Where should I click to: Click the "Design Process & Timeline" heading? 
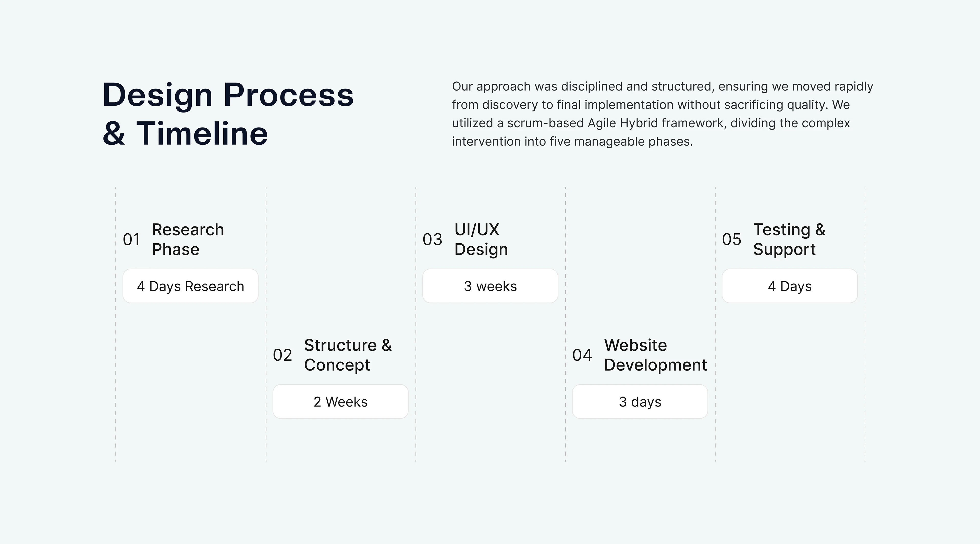coord(228,114)
